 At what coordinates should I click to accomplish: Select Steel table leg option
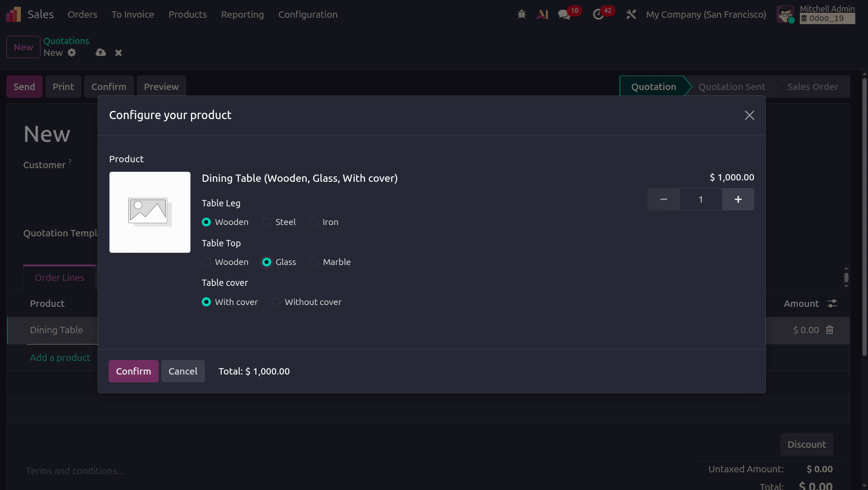[267, 222]
